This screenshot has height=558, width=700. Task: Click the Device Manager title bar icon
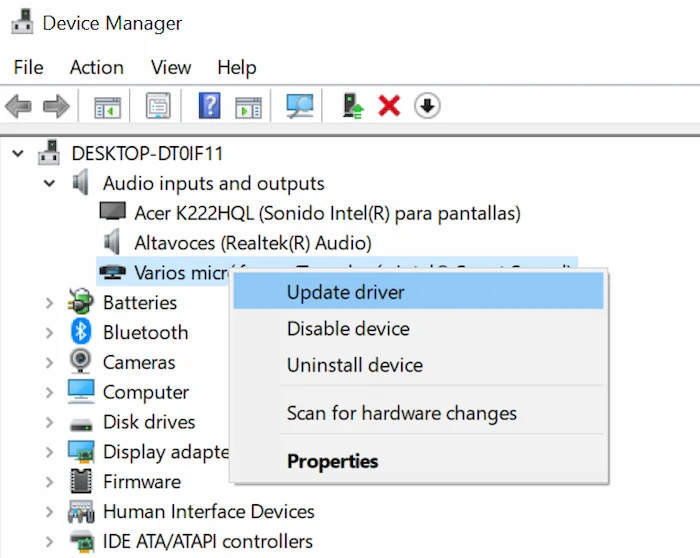point(22,22)
